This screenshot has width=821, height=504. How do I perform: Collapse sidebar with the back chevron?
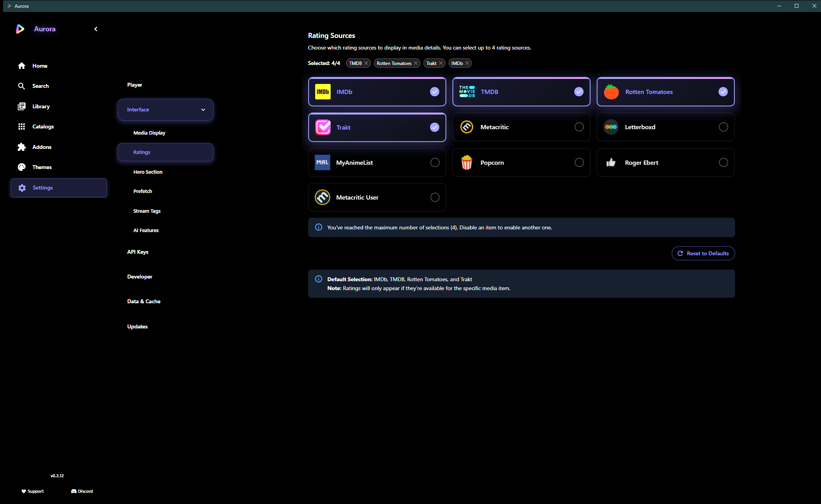click(x=96, y=29)
